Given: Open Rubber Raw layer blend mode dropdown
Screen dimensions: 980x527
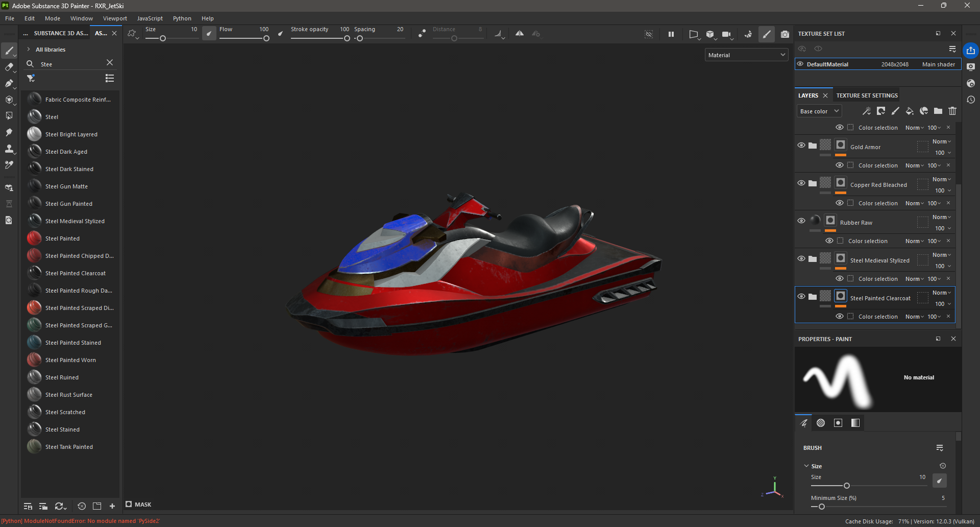Looking at the screenshot, I should click(x=942, y=217).
